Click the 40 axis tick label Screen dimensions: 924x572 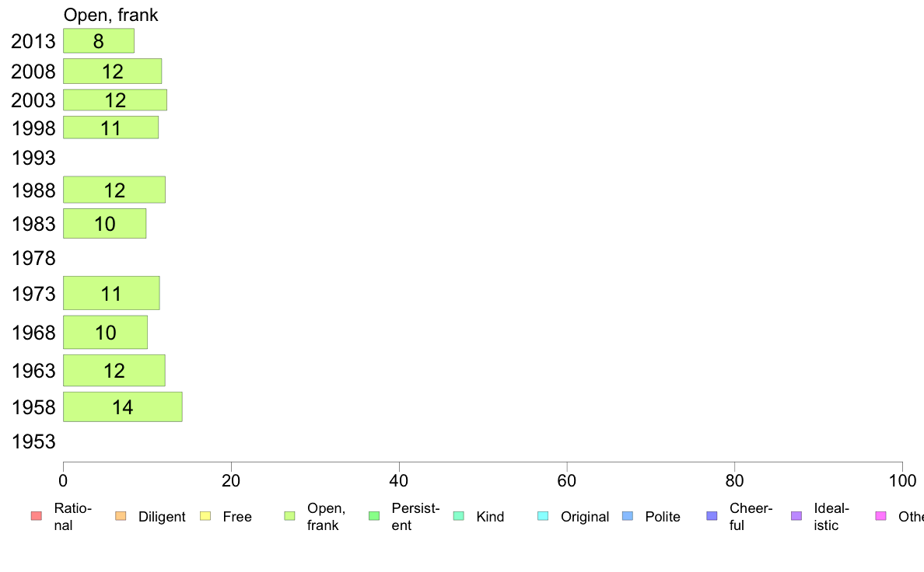(x=399, y=481)
